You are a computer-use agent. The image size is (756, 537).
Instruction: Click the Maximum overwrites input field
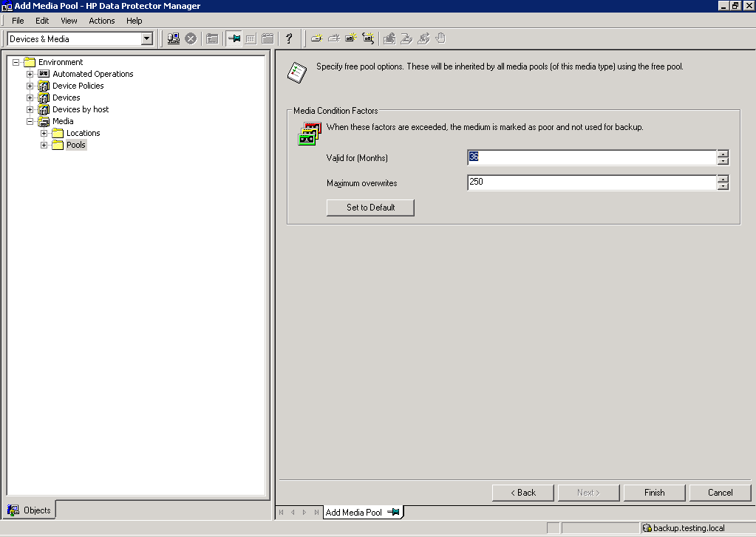click(x=591, y=182)
